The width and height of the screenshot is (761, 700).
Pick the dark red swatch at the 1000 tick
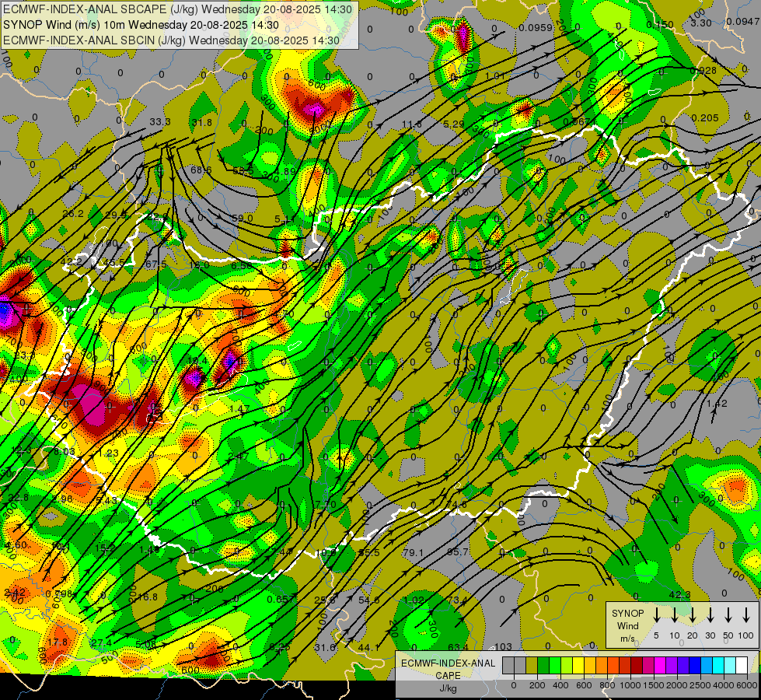(x=637, y=665)
